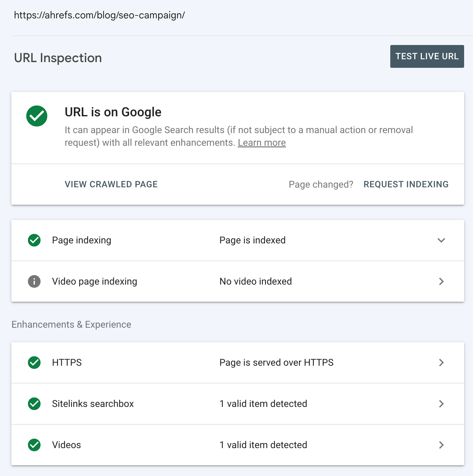Click the green check icon beside URL is on Google
473x476 pixels.
pyautogui.click(x=36, y=116)
